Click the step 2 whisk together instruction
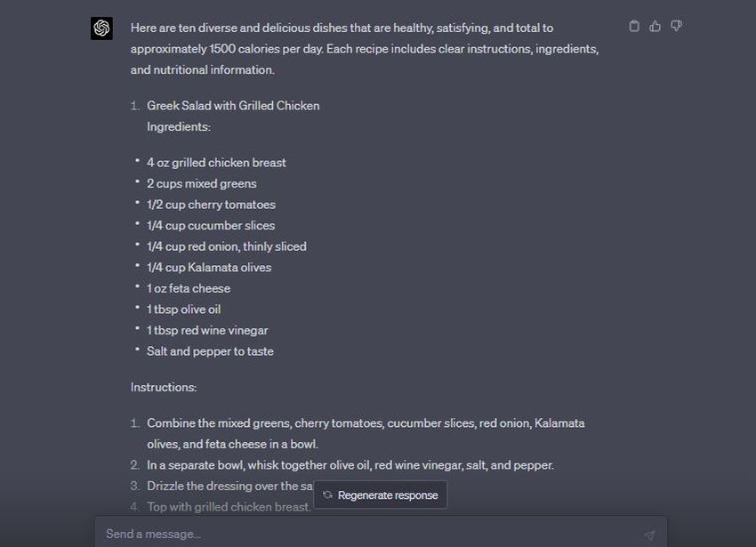The height and width of the screenshot is (547, 756). pos(350,465)
